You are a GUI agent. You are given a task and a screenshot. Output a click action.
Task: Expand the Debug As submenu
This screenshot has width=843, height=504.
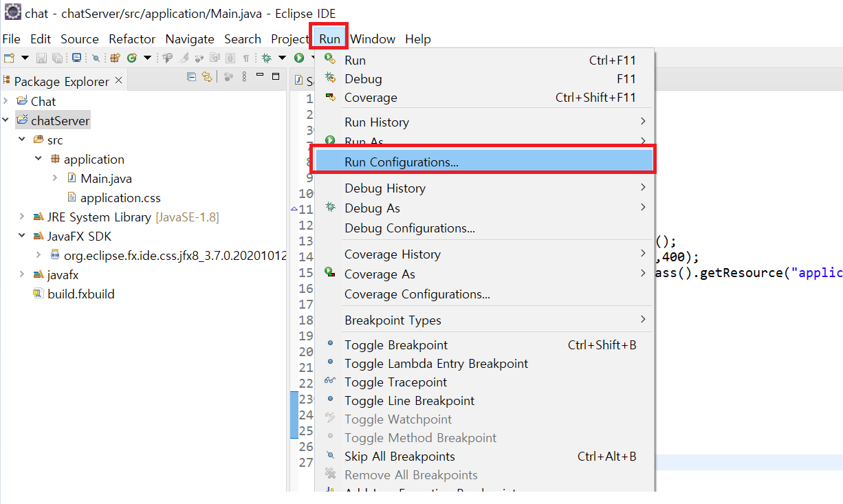[x=485, y=208]
